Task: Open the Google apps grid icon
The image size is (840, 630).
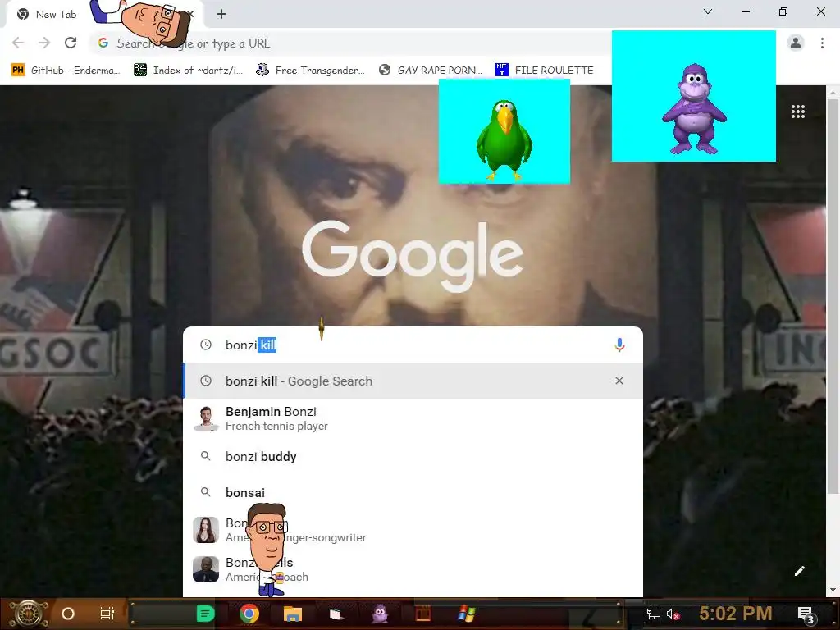Action: (797, 112)
